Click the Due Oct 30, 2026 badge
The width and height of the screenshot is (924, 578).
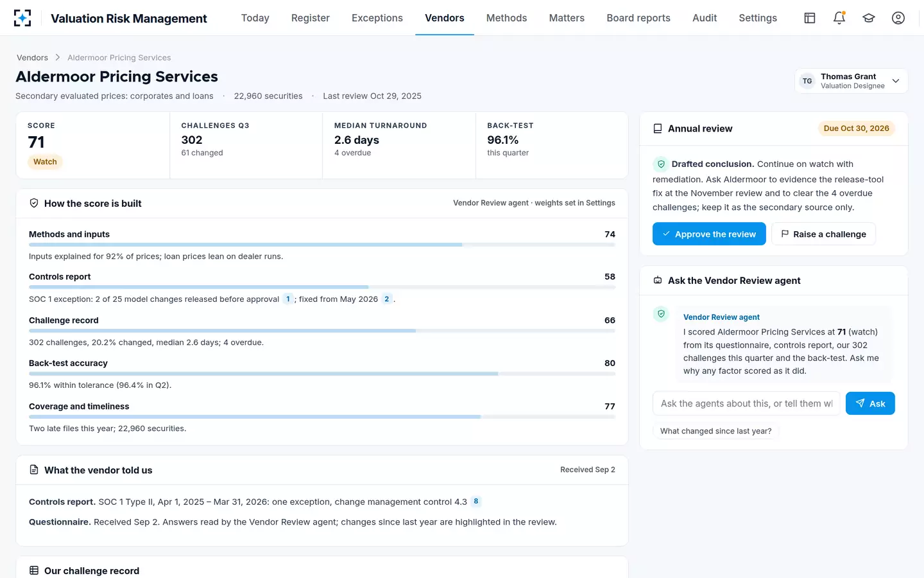click(856, 128)
